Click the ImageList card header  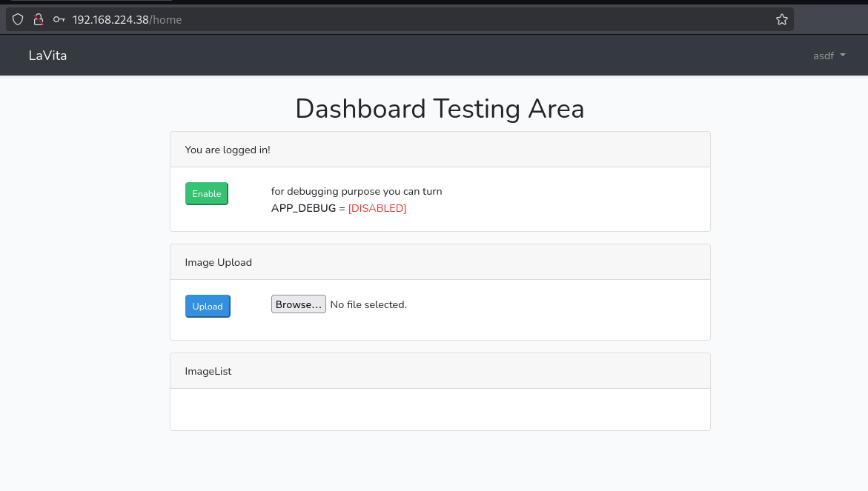[x=440, y=371]
